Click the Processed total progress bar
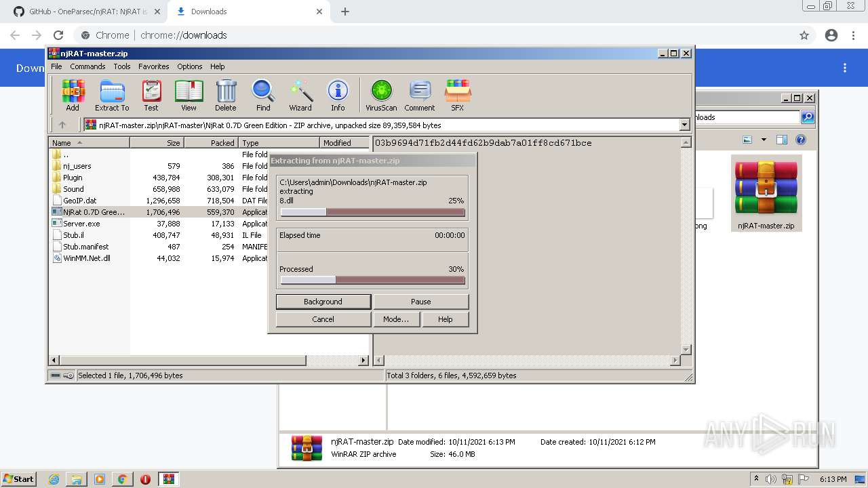This screenshot has width=868, height=488. tap(372, 280)
